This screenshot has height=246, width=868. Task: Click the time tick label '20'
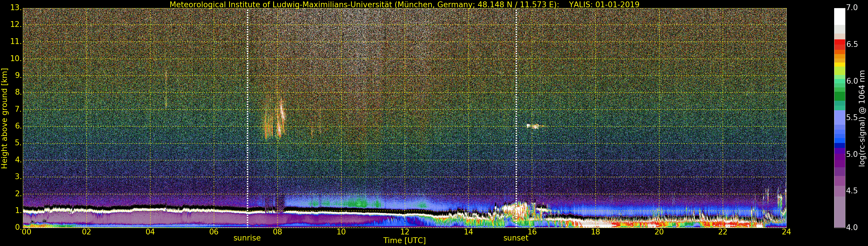(659, 232)
